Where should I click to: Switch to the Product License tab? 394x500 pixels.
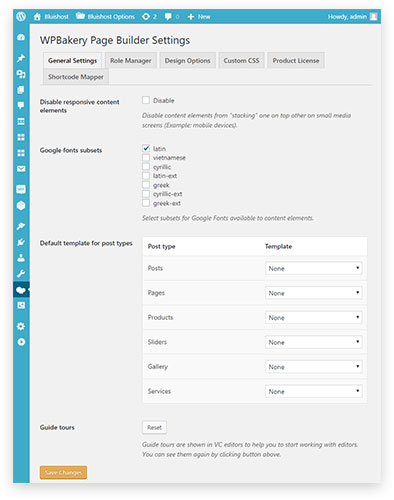(296, 61)
